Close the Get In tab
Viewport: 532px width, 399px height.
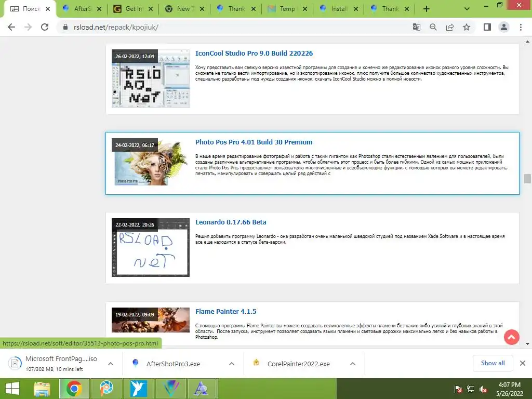pos(151,9)
